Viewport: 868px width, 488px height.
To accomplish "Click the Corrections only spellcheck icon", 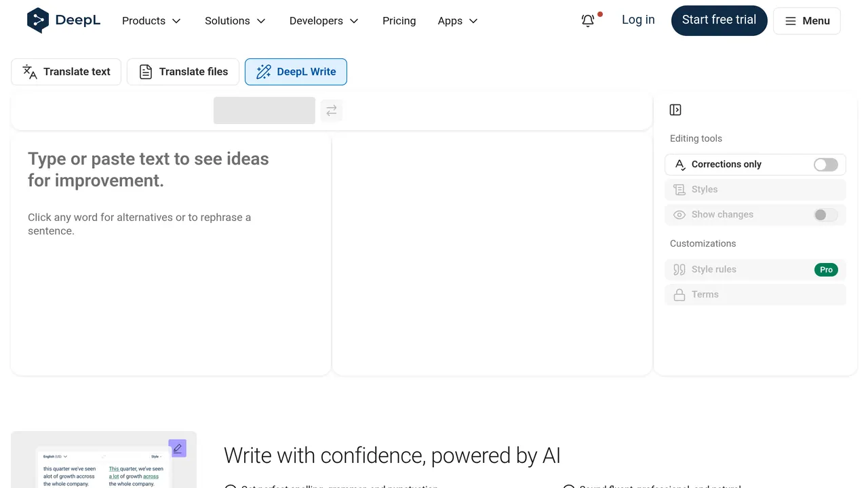I will point(680,165).
